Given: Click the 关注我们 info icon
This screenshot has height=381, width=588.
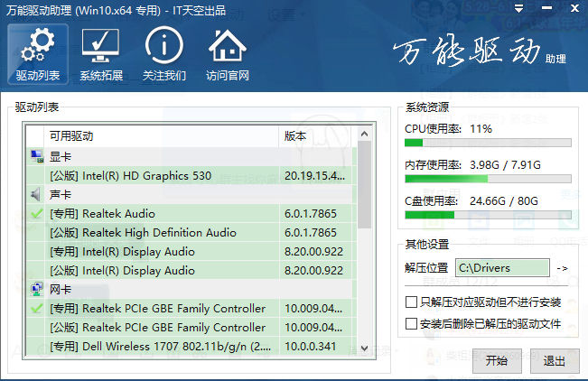Looking at the screenshot, I should [163, 46].
